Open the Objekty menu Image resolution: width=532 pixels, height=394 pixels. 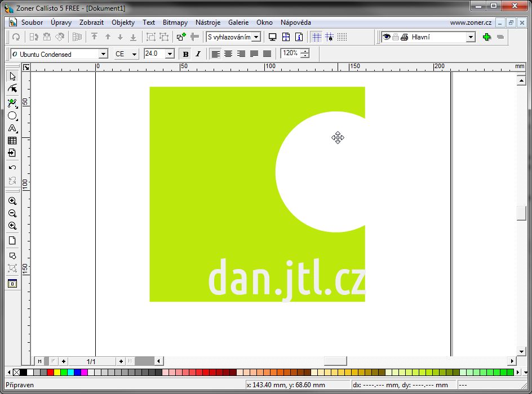pos(123,23)
